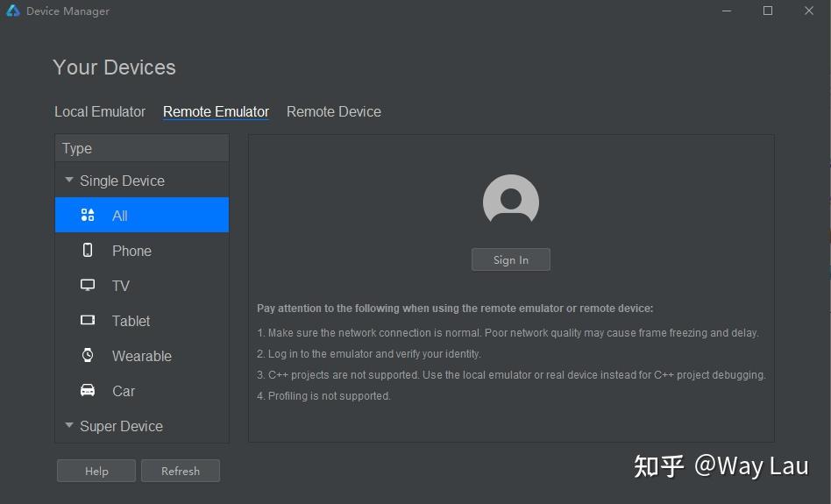
Task: Click the user avatar profile icon
Action: [x=511, y=202]
